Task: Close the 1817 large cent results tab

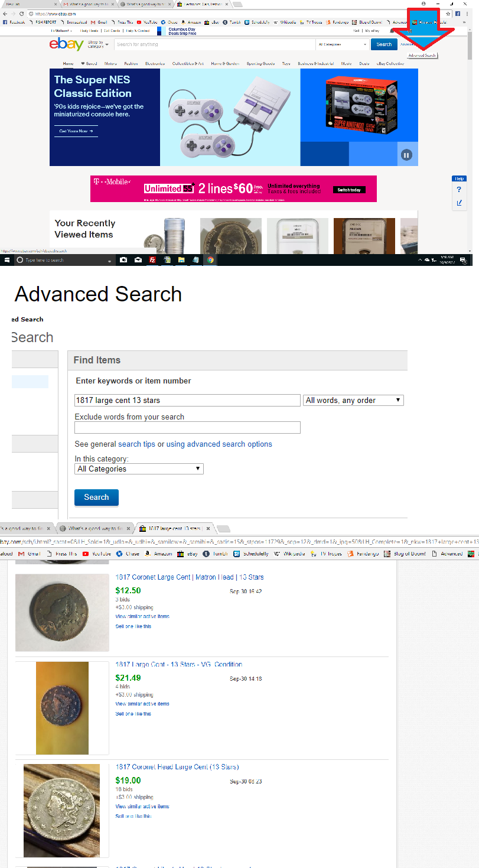Action: (x=208, y=528)
